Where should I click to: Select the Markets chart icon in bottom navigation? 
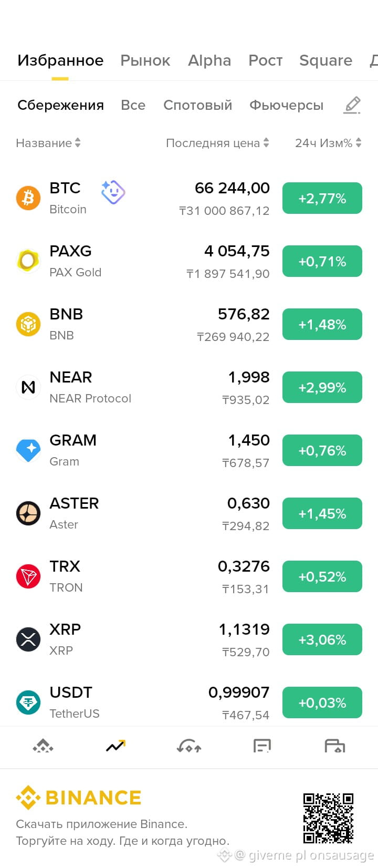pos(115,746)
